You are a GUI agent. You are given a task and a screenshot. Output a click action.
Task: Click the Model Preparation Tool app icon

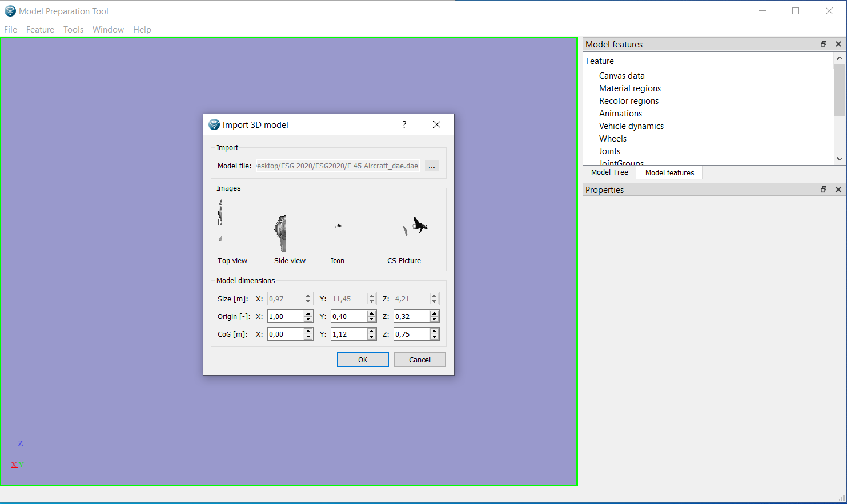point(10,11)
